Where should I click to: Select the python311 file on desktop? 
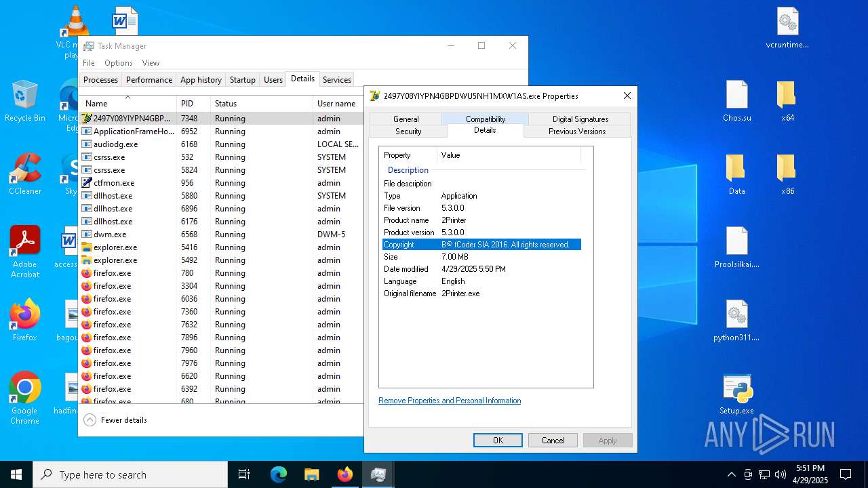737,321
